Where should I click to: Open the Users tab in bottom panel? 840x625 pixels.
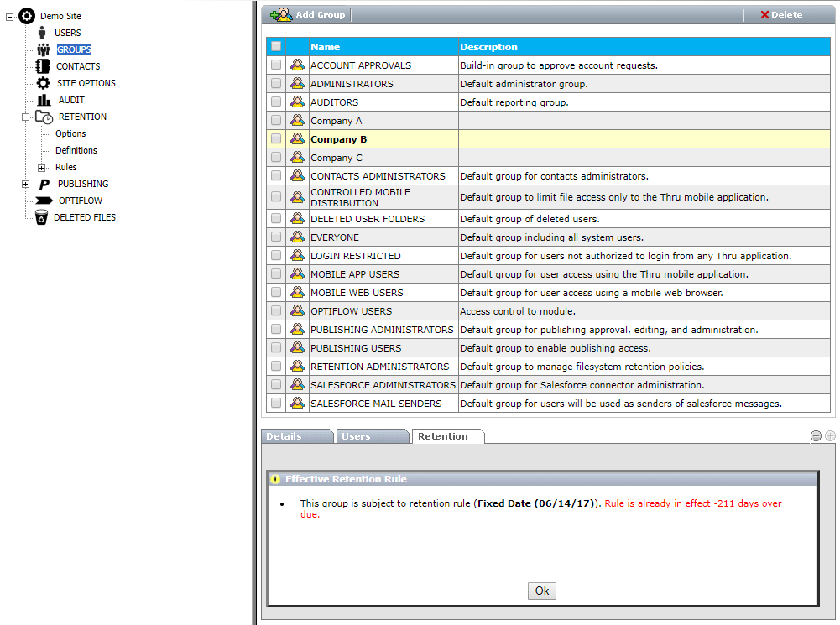click(x=356, y=436)
